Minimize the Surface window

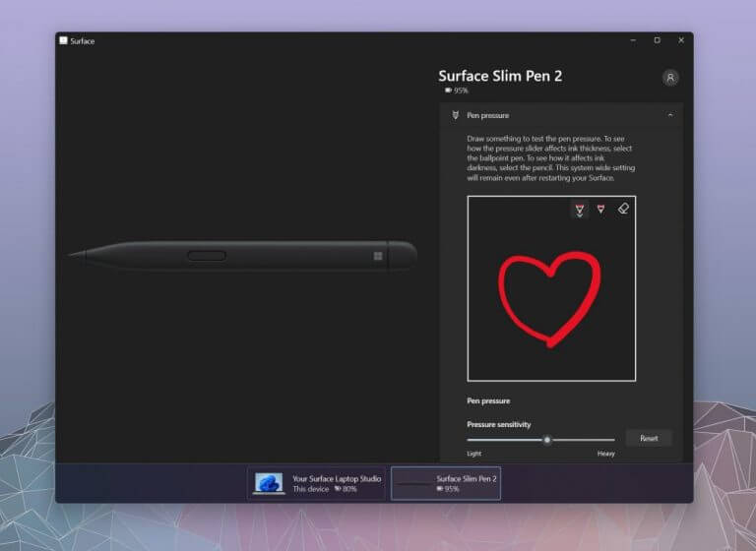[x=633, y=40]
